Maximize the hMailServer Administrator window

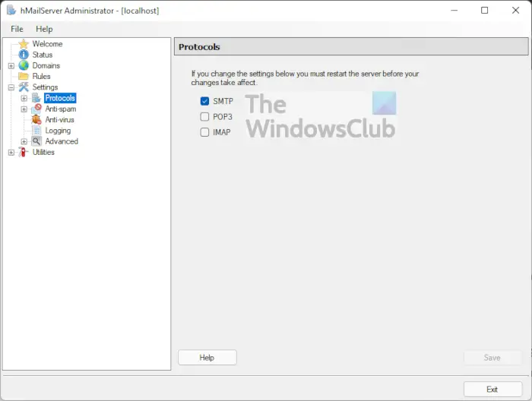coord(485,11)
